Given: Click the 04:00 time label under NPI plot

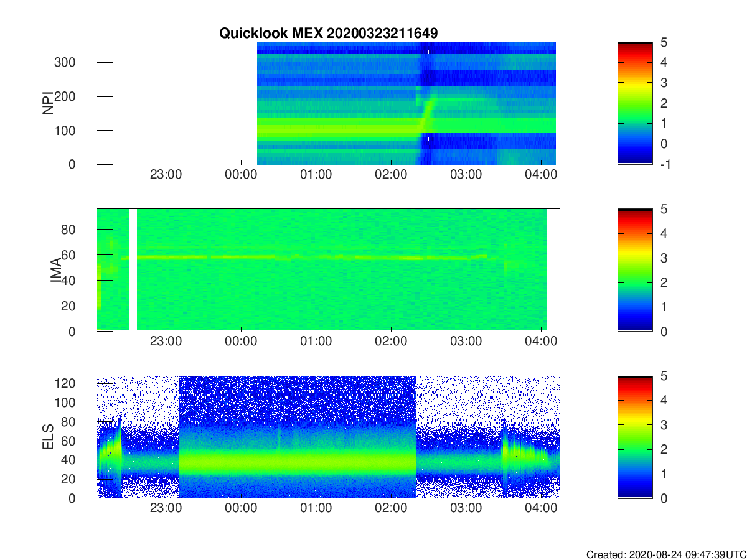Looking at the screenshot, I should click(x=541, y=175).
